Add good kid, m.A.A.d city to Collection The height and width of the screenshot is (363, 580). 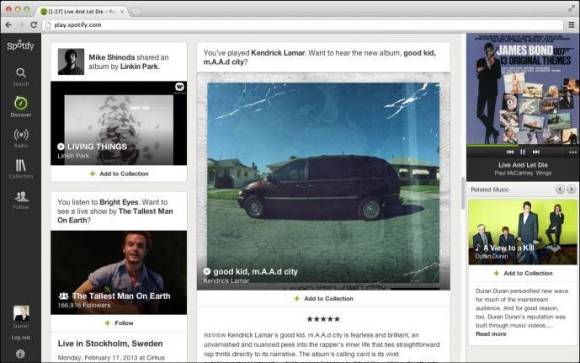[324, 299]
